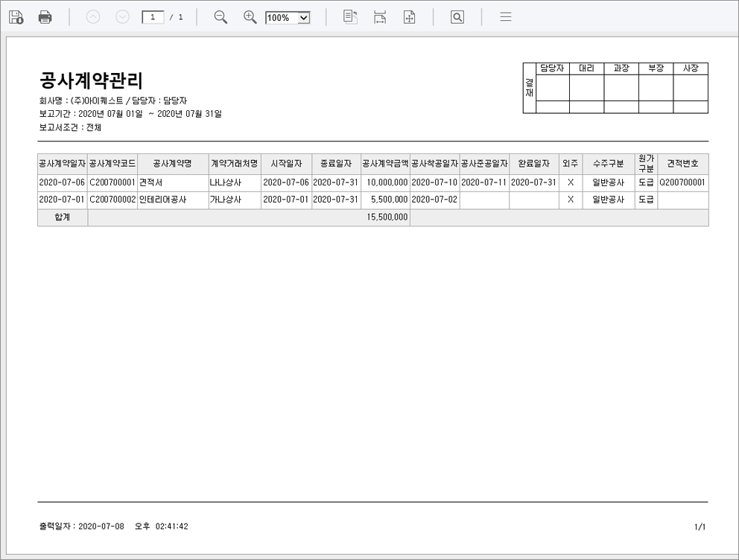This screenshot has height=560, width=739.
Task: Click the 외주 column header
Action: coord(571,164)
